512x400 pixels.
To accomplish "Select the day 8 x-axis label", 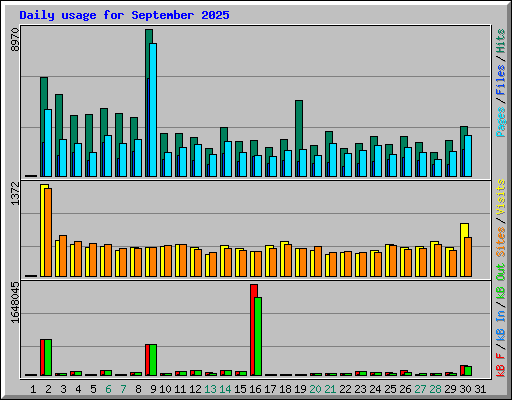I will pyautogui.click(x=138, y=389).
